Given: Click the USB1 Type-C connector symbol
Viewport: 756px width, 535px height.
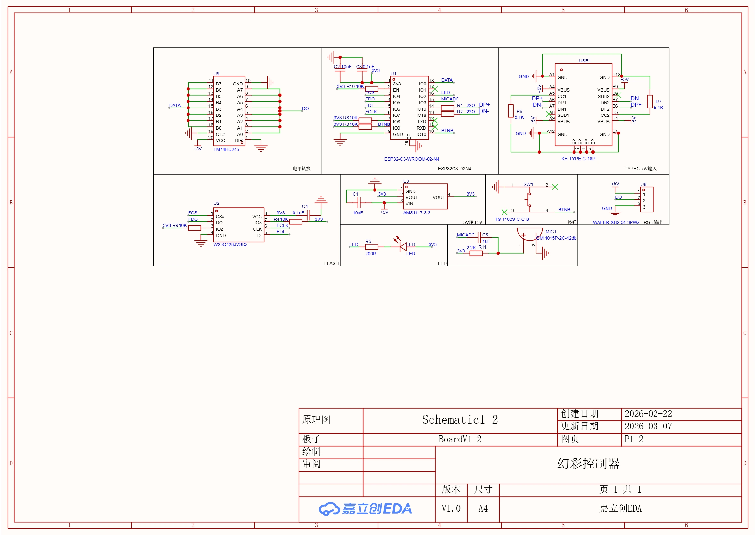Looking at the screenshot, I should pyautogui.click(x=583, y=105).
